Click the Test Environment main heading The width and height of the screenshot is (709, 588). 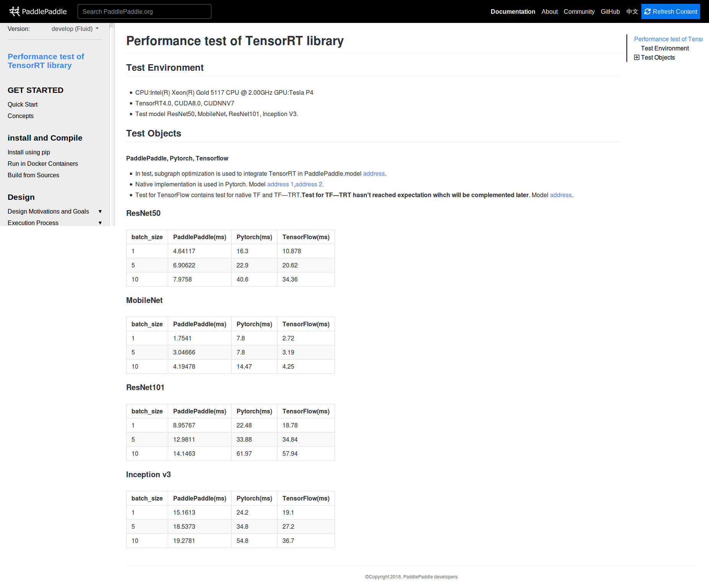pyautogui.click(x=165, y=68)
